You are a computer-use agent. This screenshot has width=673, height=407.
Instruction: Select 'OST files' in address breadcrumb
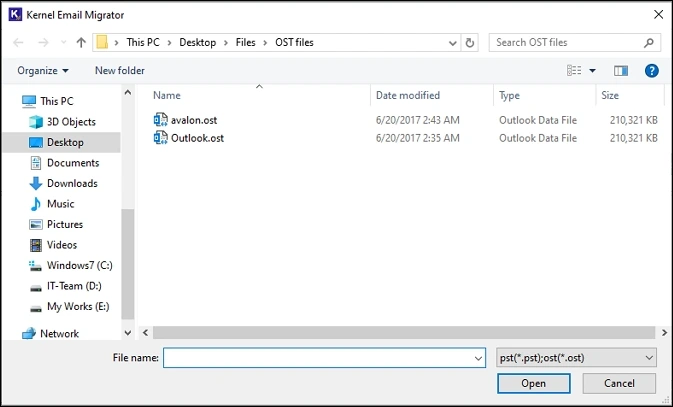pyautogui.click(x=294, y=43)
